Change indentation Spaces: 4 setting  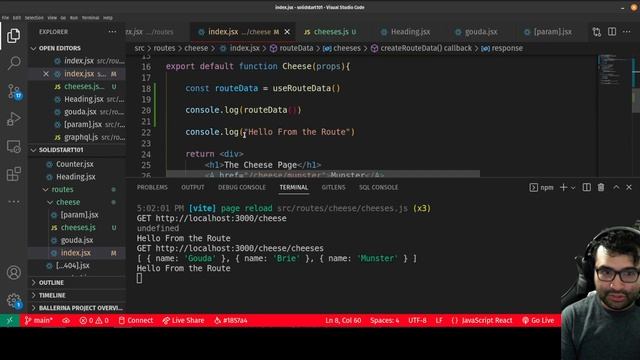click(384, 321)
